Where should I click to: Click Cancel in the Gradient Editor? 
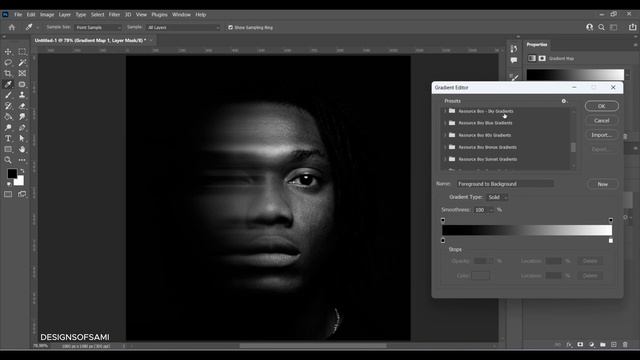(x=602, y=120)
